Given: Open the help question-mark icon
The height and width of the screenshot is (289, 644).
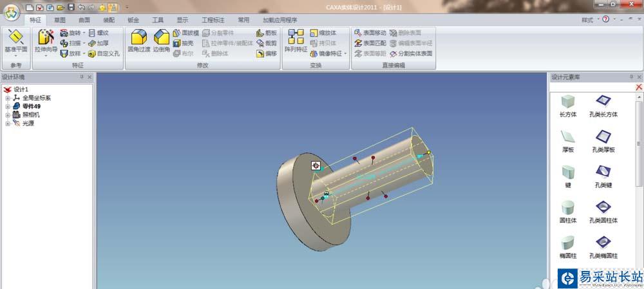Looking at the screenshot, I should (x=605, y=19).
